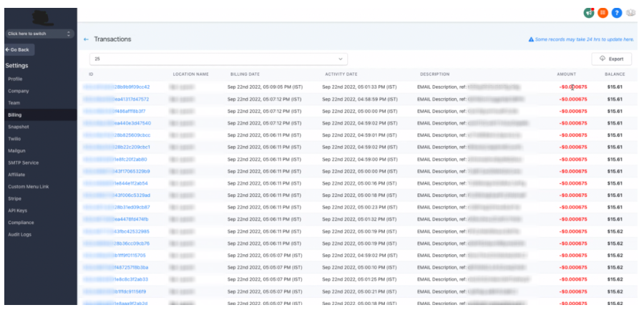The height and width of the screenshot is (310, 644).
Task: Open transaction ID ending 28b22c209cbc1
Action: pyautogui.click(x=117, y=147)
